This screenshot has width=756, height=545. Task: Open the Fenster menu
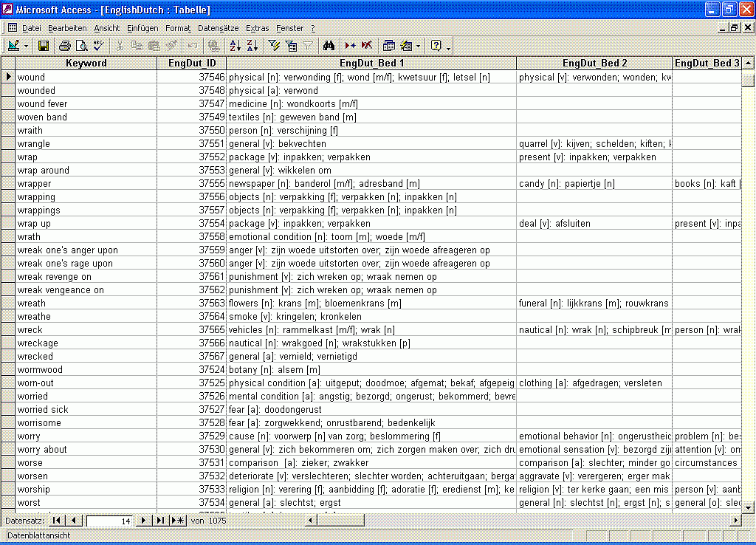point(289,29)
